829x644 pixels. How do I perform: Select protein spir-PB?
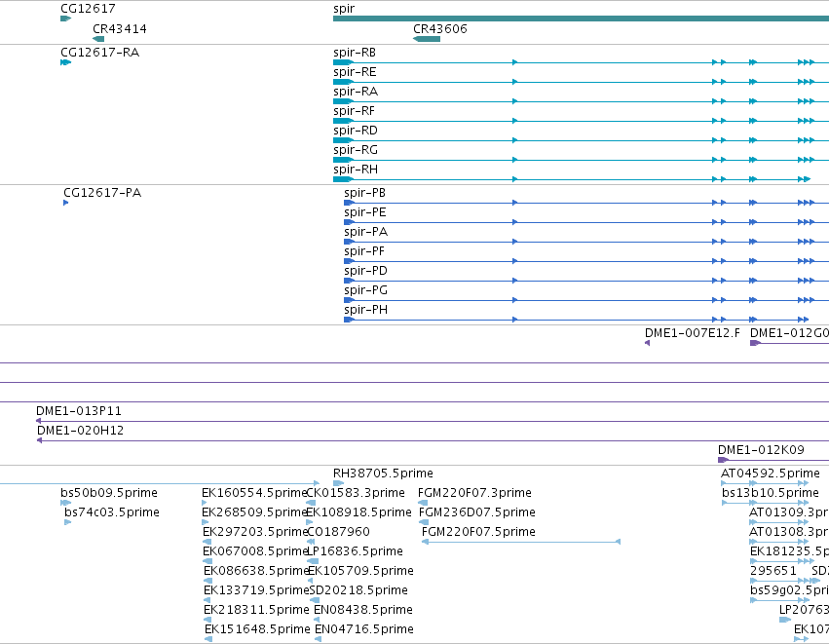click(x=364, y=193)
